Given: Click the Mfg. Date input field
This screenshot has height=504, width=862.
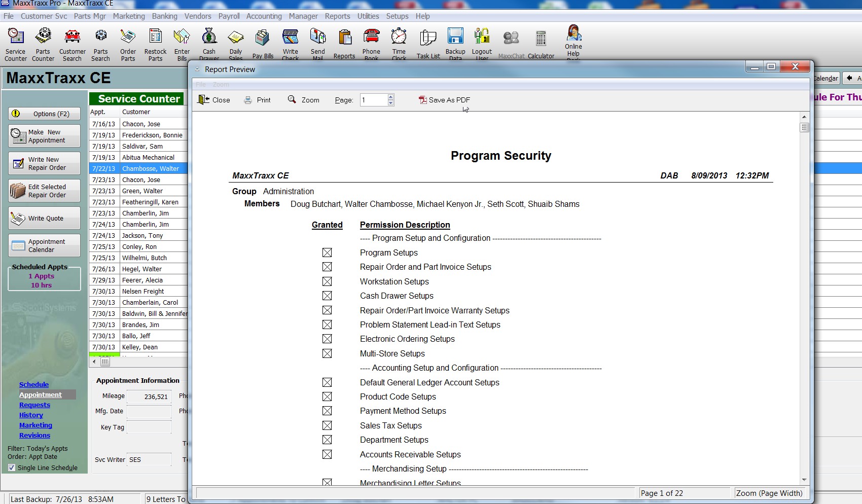Looking at the screenshot, I should (149, 411).
